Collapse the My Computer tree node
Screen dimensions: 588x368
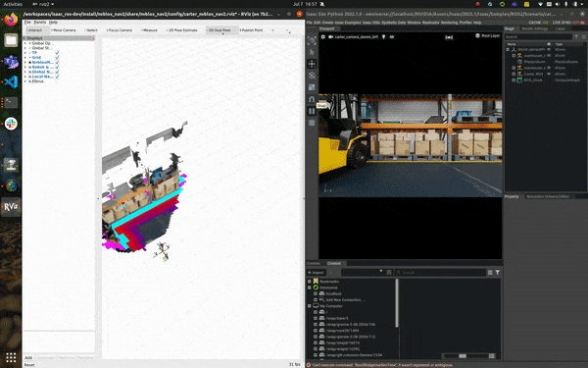(310, 306)
